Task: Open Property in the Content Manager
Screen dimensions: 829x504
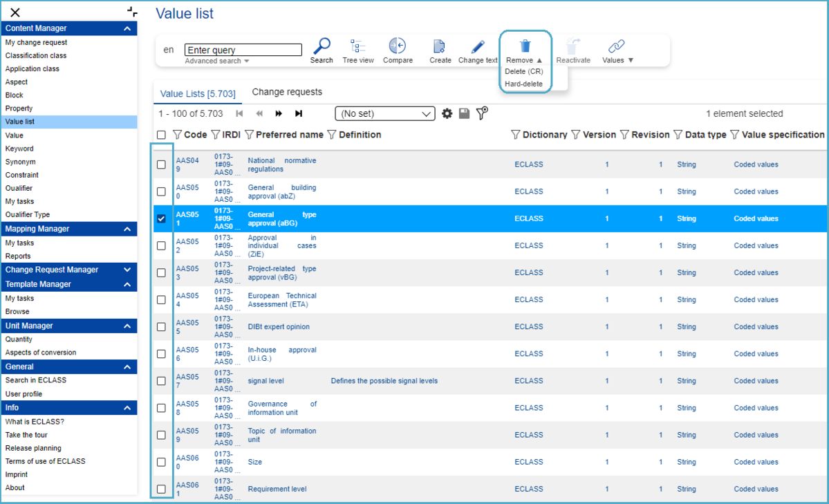Action: coord(19,109)
